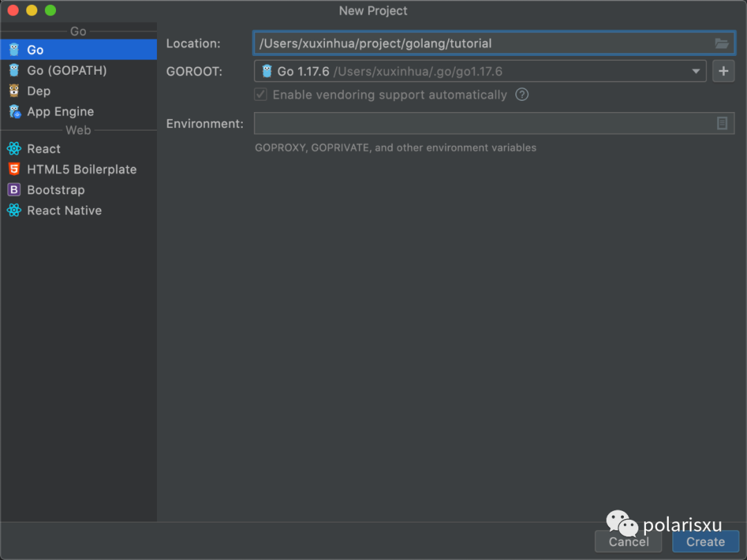Cancel the New Project dialog
The height and width of the screenshot is (560, 747).
[629, 542]
